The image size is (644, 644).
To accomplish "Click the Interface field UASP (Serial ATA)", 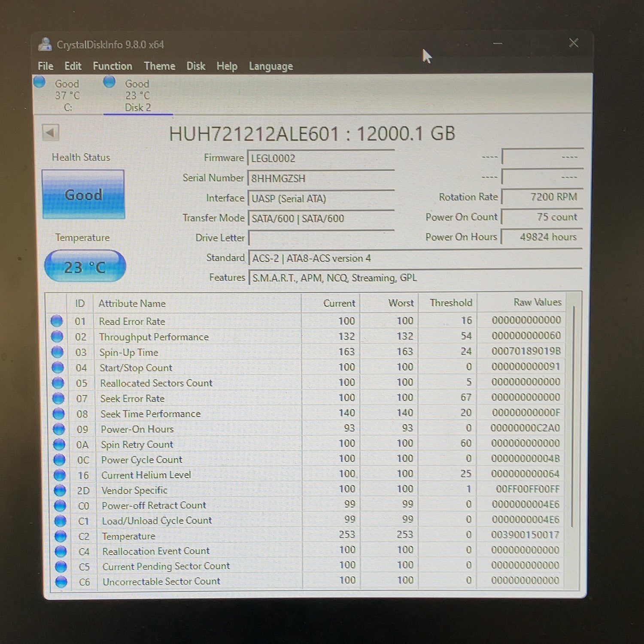I will [321, 198].
